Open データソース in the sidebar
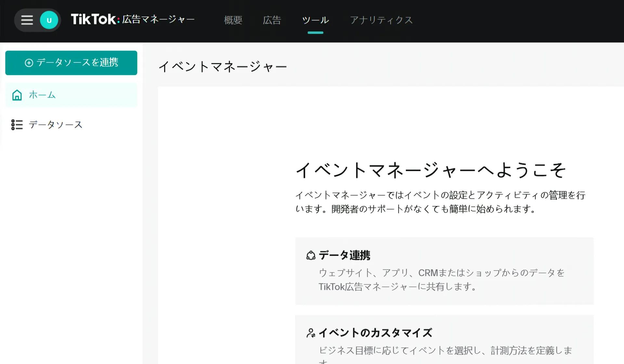 click(x=71, y=125)
